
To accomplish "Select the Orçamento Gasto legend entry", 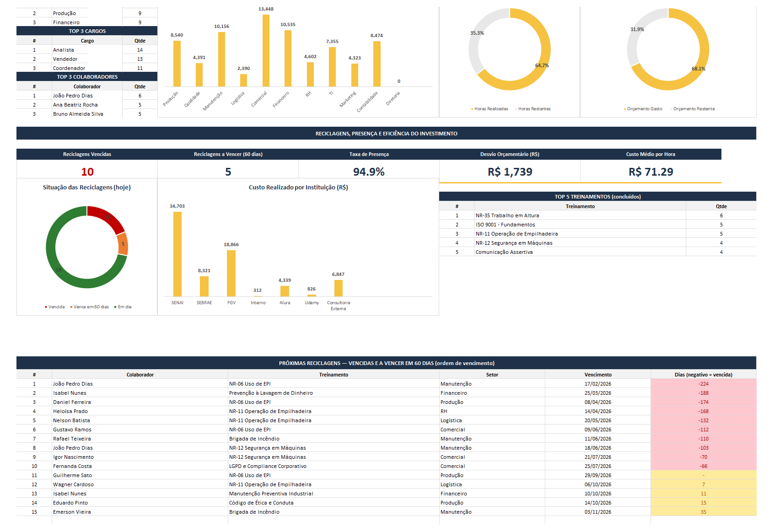I will pos(643,109).
